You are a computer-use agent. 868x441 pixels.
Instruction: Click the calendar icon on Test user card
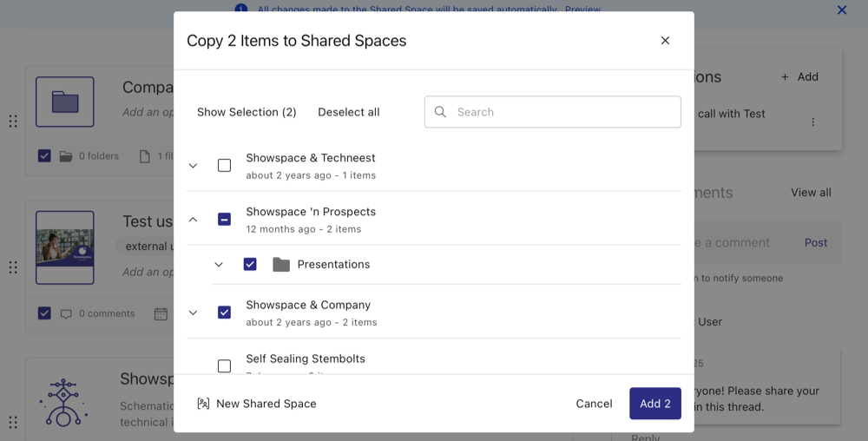tap(161, 313)
